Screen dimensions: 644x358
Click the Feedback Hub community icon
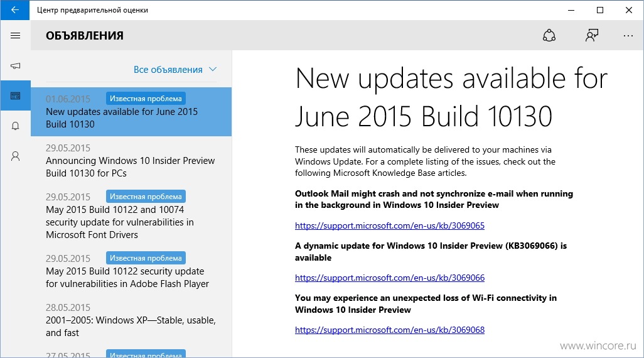click(549, 35)
